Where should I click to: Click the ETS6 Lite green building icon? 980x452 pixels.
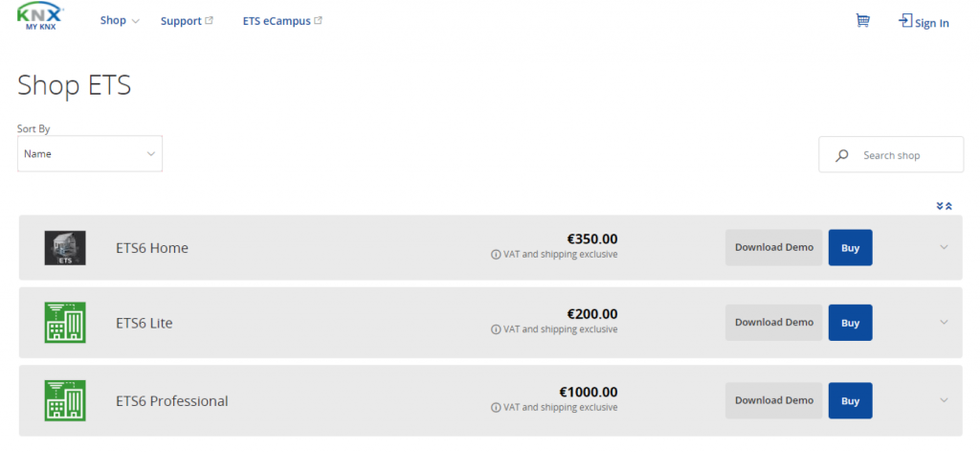point(65,323)
